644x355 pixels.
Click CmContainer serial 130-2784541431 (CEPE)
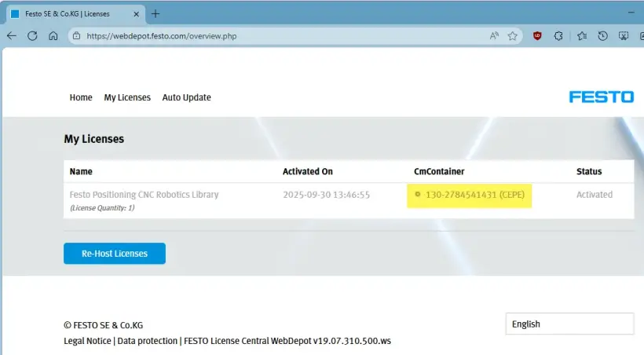[x=475, y=194]
